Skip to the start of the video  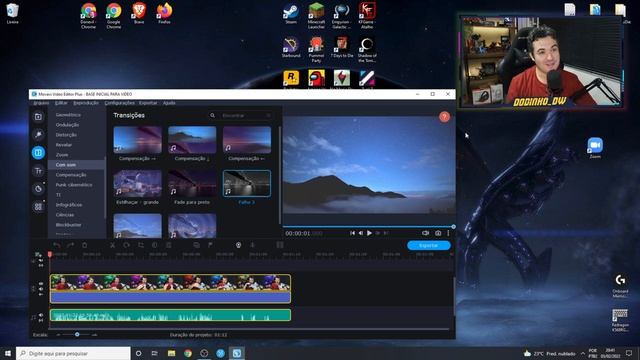[x=352, y=233]
